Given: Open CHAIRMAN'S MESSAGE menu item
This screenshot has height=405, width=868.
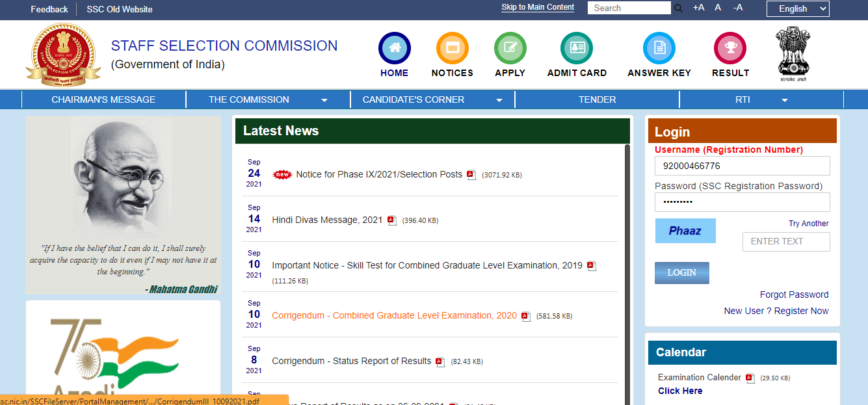Looking at the screenshot, I should pyautogui.click(x=103, y=99).
